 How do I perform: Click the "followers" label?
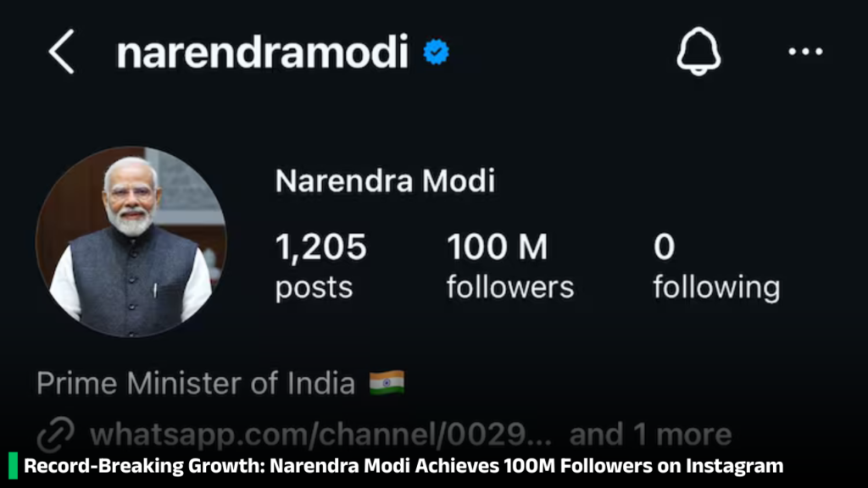click(x=510, y=287)
